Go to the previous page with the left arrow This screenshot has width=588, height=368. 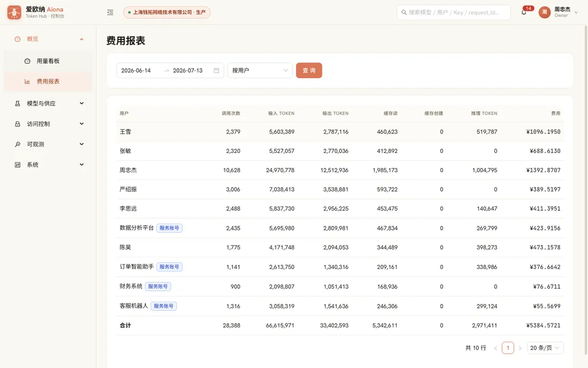496,348
